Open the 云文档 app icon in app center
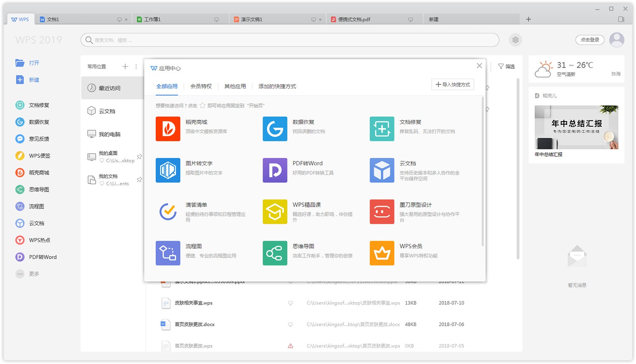Screen dimensions: 636x364 382,170
